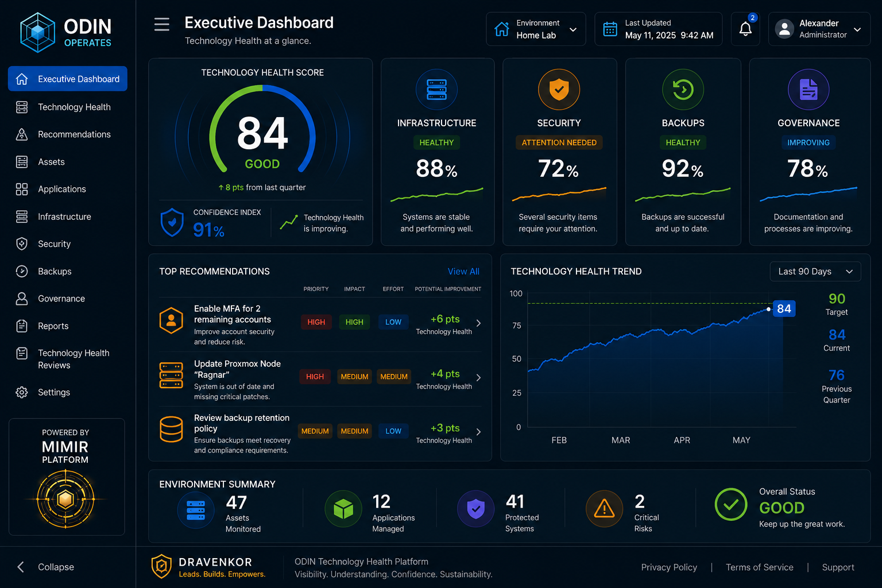Click the 76 Previous Quarter value
The image size is (882, 588).
point(837,375)
